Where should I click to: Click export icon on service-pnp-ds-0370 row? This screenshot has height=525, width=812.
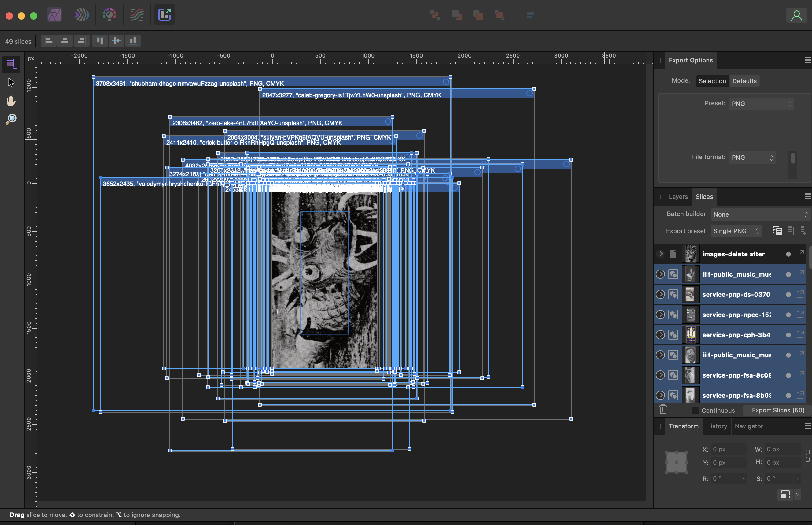[800, 294]
